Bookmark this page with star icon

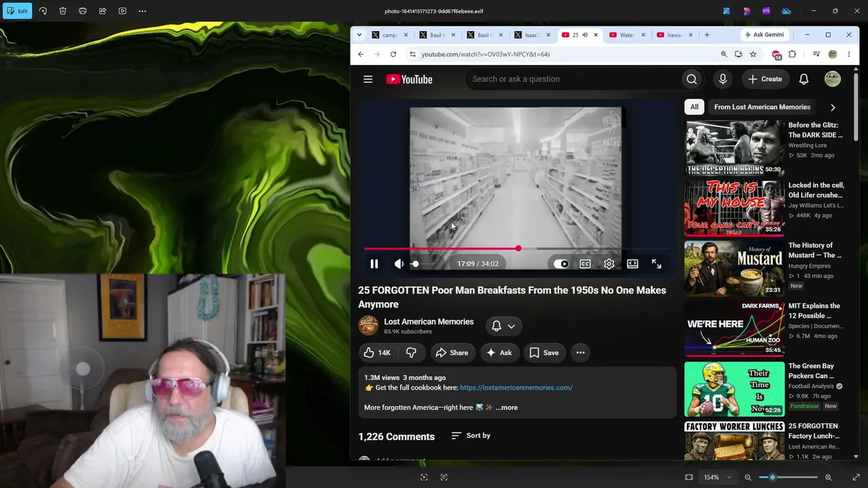(753, 54)
